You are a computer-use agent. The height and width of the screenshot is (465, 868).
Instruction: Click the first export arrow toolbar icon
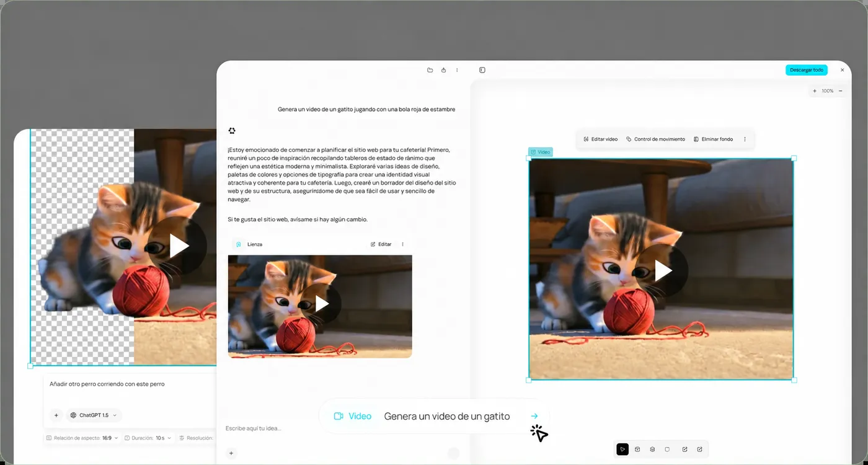684,449
